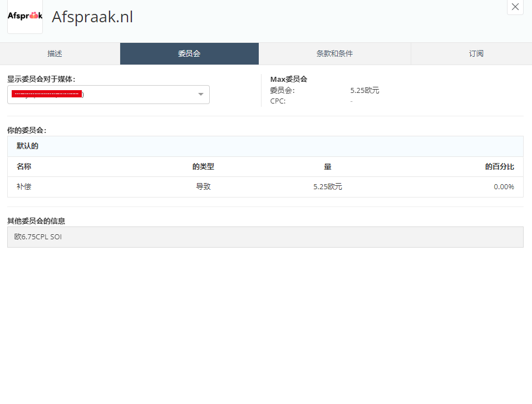Click the Max委员会 heading
The width and height of the screenshot is (532, 404).
pos(289,79)
